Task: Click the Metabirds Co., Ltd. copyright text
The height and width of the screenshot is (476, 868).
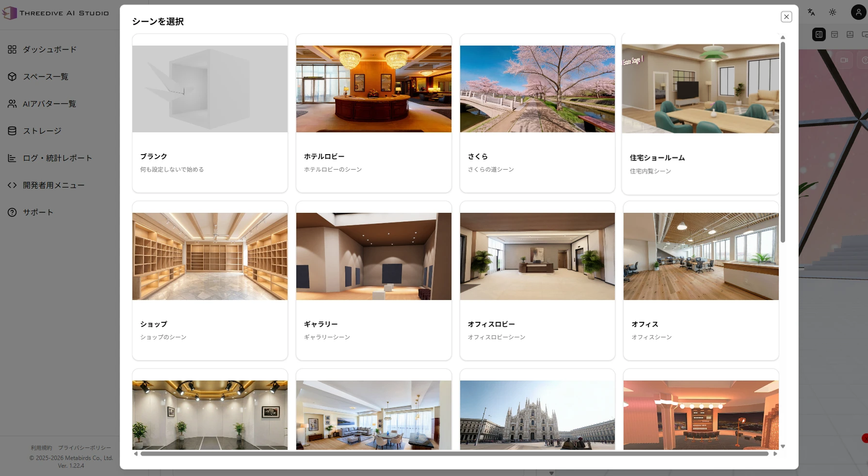Action: (x=71, y=458)
